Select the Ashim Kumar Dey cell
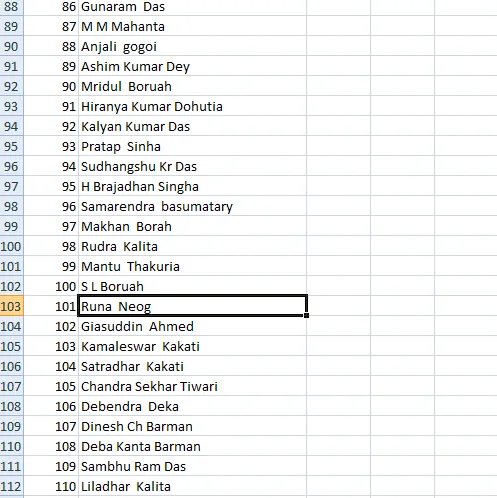 (192, 66)
